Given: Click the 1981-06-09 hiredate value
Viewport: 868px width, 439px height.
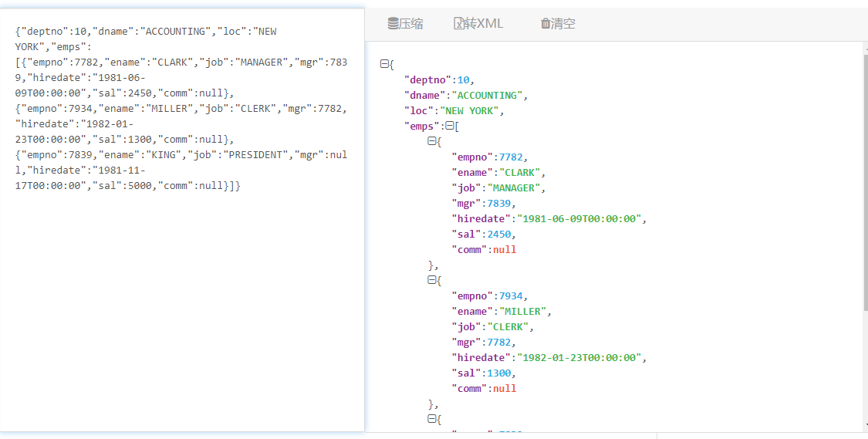Looking at the screenshot, I should (x=579, y=219).
